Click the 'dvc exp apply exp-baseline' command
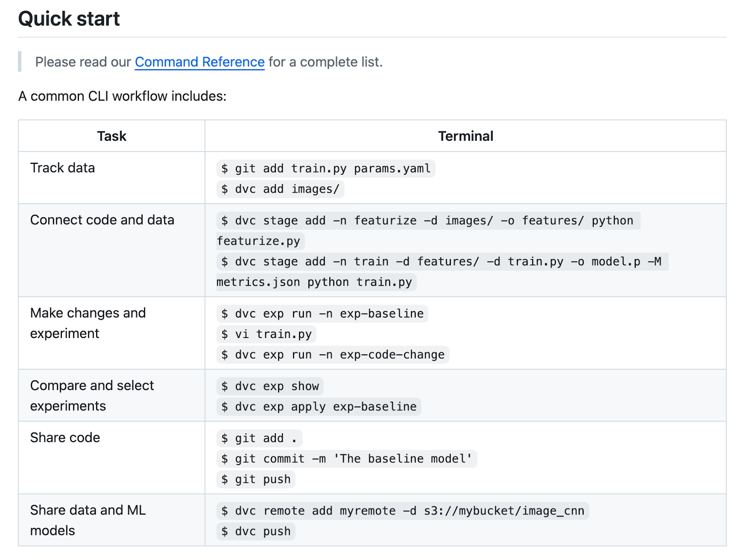The width and height of the screenshot is (743, 560). click(319, 407)
